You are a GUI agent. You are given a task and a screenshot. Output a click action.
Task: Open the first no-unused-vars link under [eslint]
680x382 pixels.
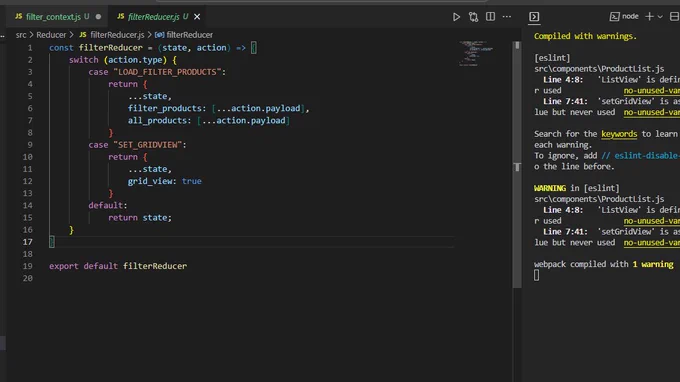(651, 91)
